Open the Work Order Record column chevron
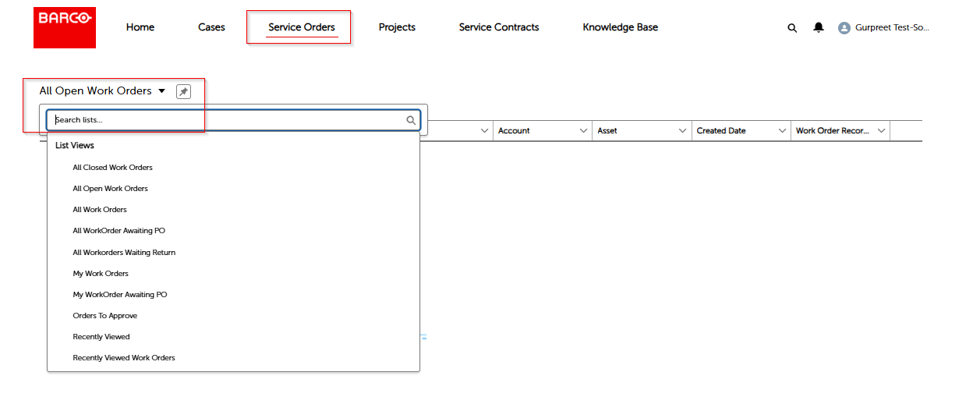Image resolution: width=980 pixels, height=397 pixels. (x=882, y=131)
